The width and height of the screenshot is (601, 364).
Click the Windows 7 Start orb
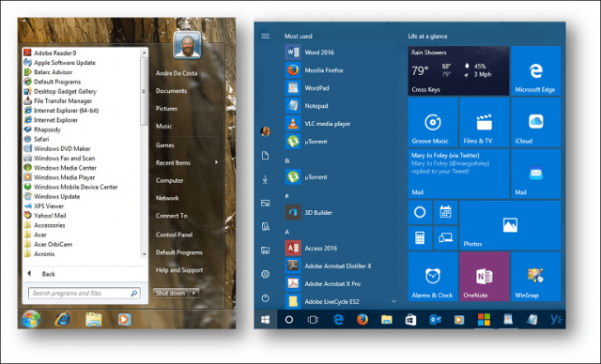click(31, 319)
